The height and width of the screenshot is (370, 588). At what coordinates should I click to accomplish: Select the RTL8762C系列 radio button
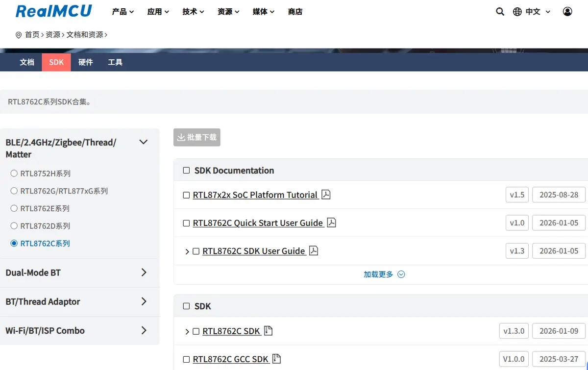click(14, 243)
